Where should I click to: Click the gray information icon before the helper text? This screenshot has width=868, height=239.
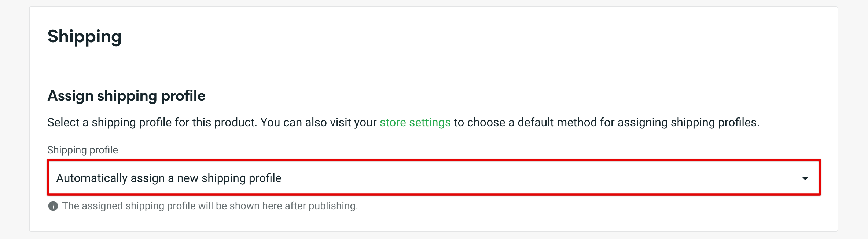point(52,206)
